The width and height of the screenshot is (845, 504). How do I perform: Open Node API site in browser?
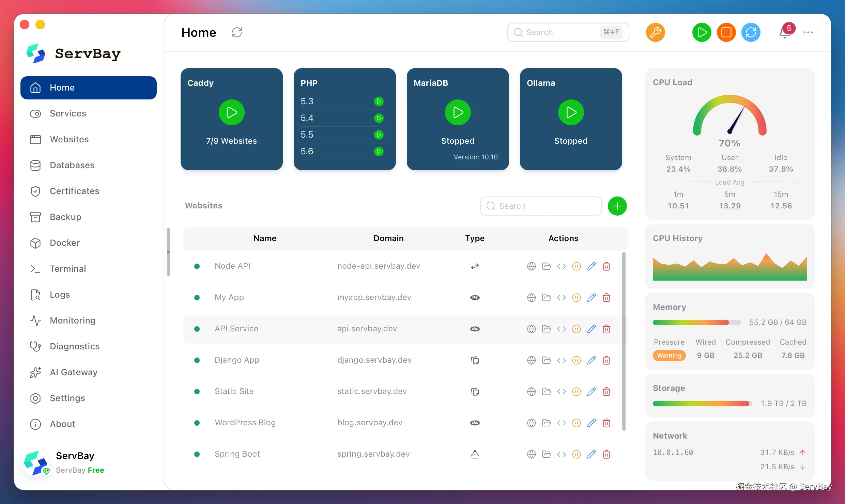pos(531,266)
